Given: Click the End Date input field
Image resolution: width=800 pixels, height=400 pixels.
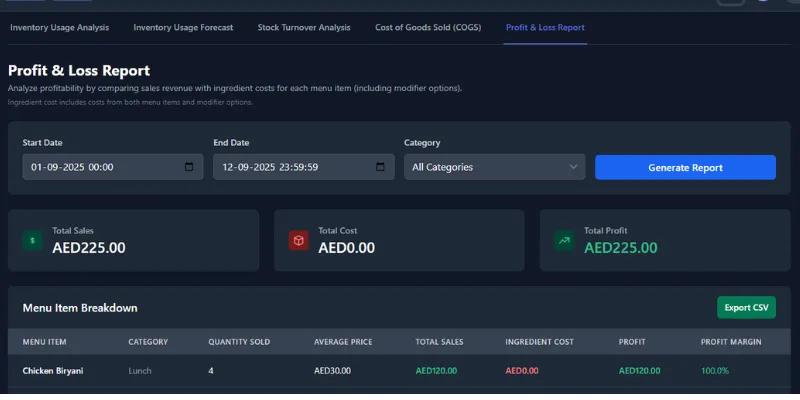Looking at the screenshot, I should tap(290, 167).
